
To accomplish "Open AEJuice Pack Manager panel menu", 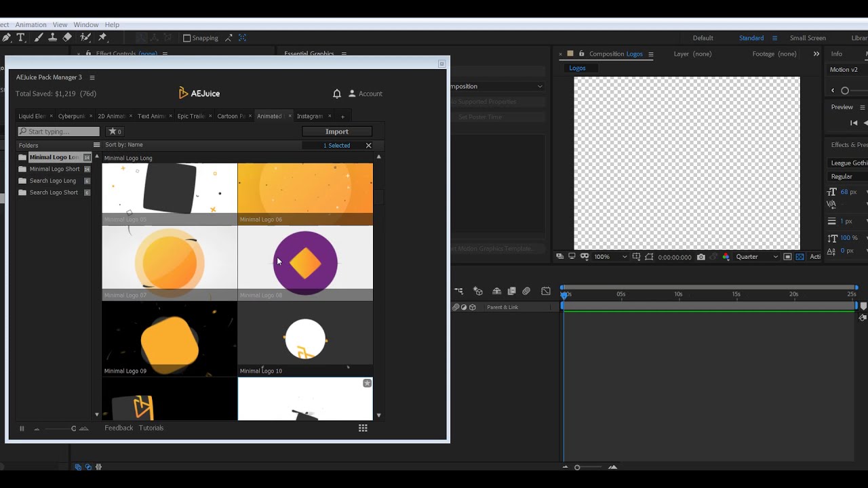I will (92, 77).
